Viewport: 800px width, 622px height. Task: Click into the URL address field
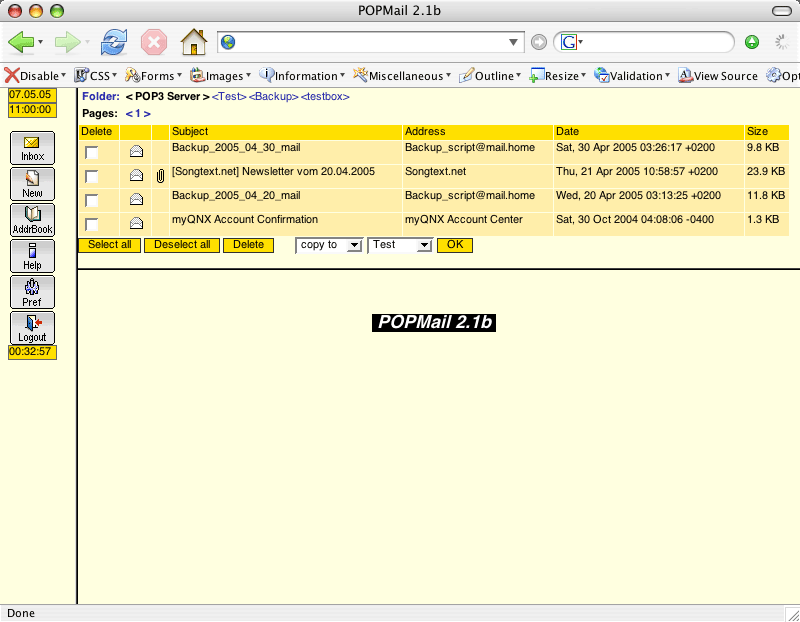[371, 42]
